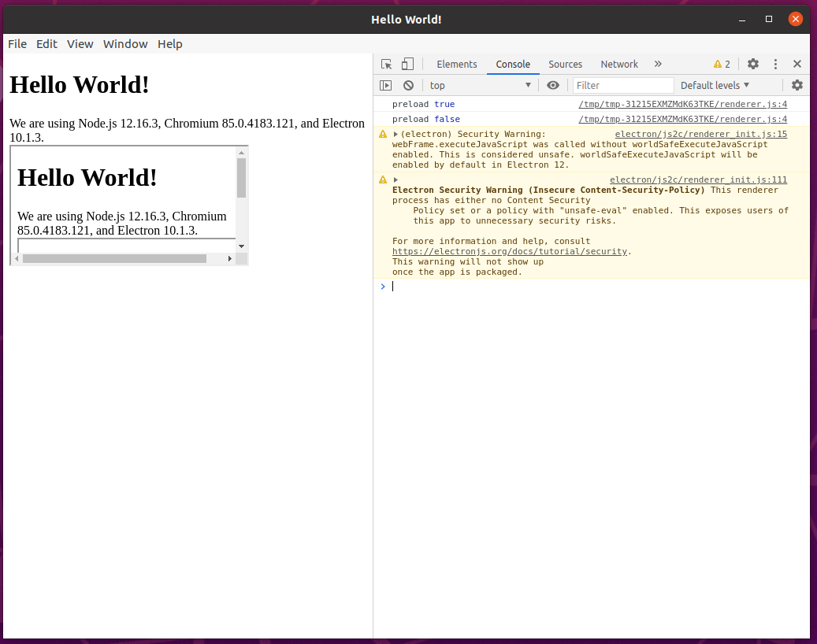This screenshot has width=817, height=644.
Task: Select the inspect element picker tool
Action: coord(385,64)
